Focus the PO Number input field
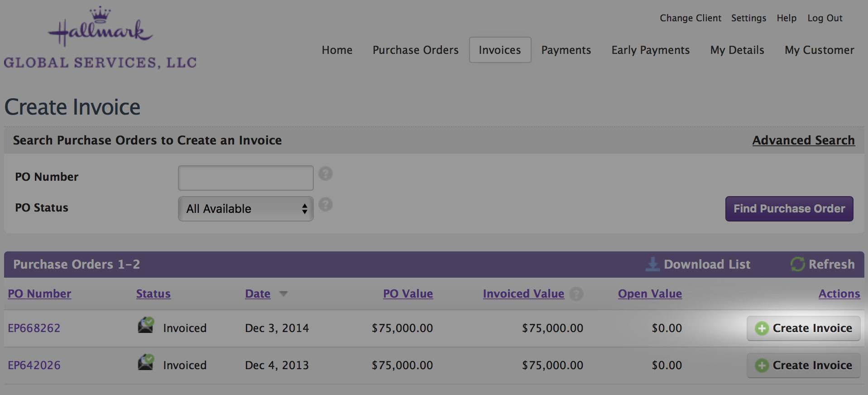This screenshot has height=395, width=868. 246,178
